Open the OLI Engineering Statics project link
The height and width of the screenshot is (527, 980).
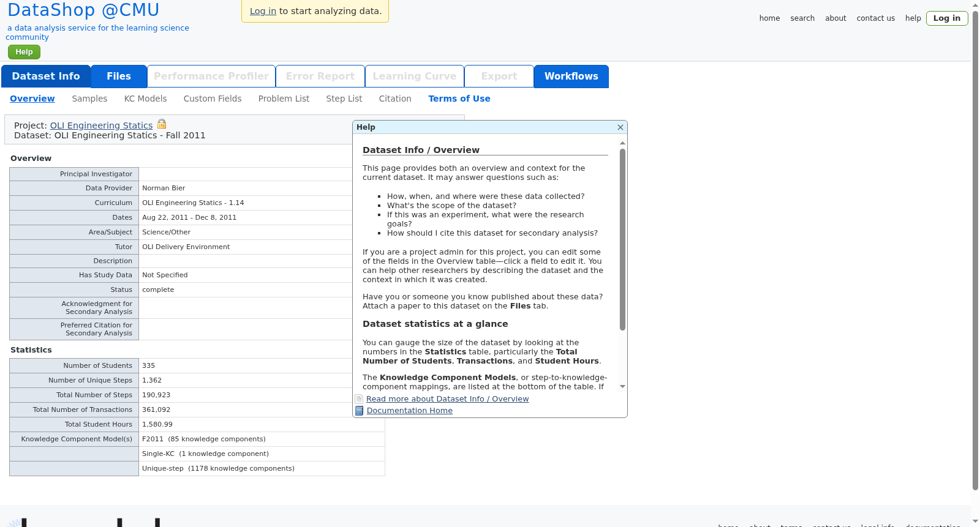coord(101,125)
